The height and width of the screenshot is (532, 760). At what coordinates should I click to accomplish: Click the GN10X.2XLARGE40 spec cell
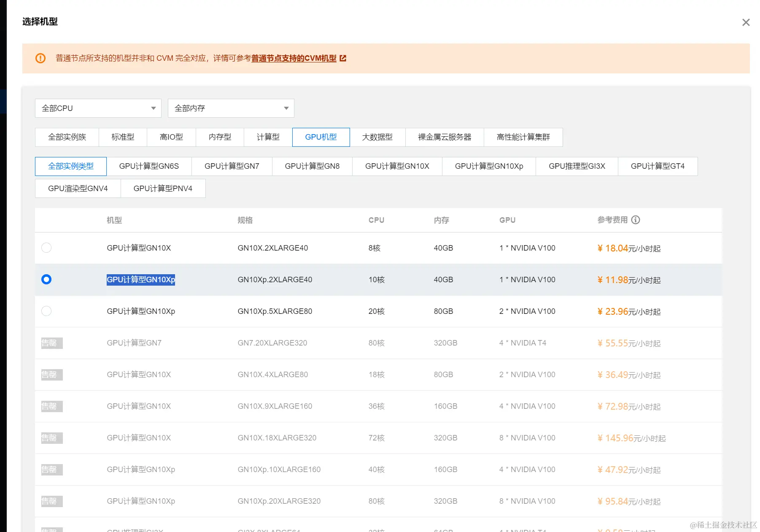coord(273,248)
